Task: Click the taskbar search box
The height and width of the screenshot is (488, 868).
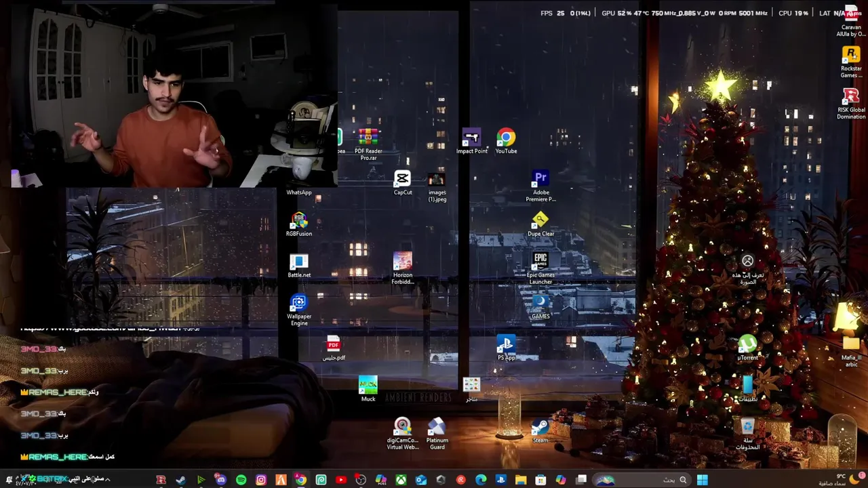Action: [x=641, y=480]
